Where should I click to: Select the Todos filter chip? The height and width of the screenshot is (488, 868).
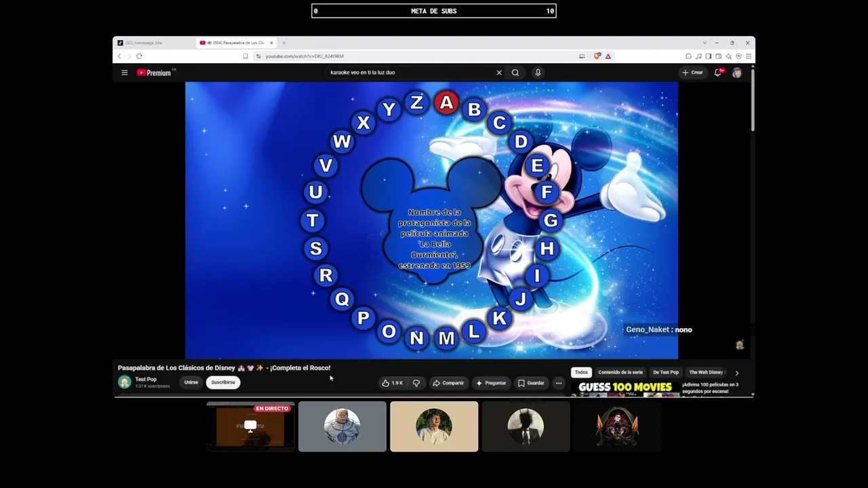tap(581, 372)
